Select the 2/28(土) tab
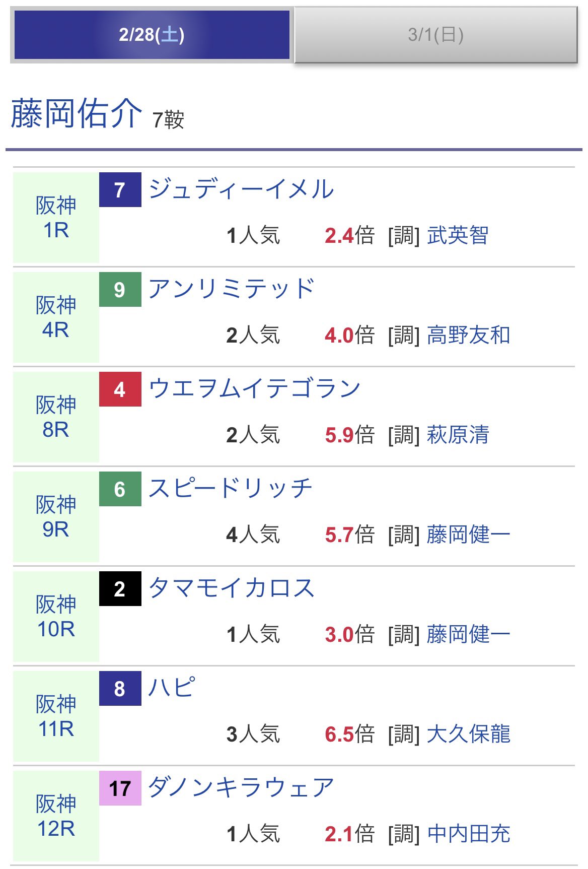Viewport: 588px width, 869px height. (152, 35)
